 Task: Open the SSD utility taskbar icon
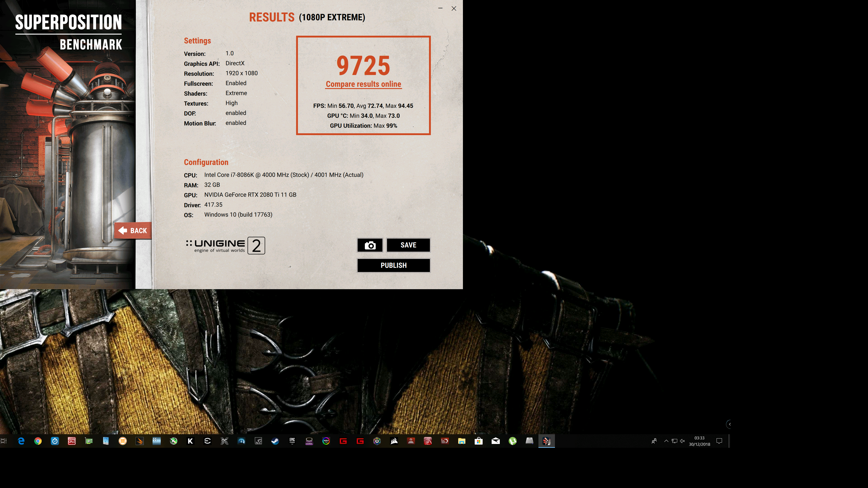(x=529, y=441)
